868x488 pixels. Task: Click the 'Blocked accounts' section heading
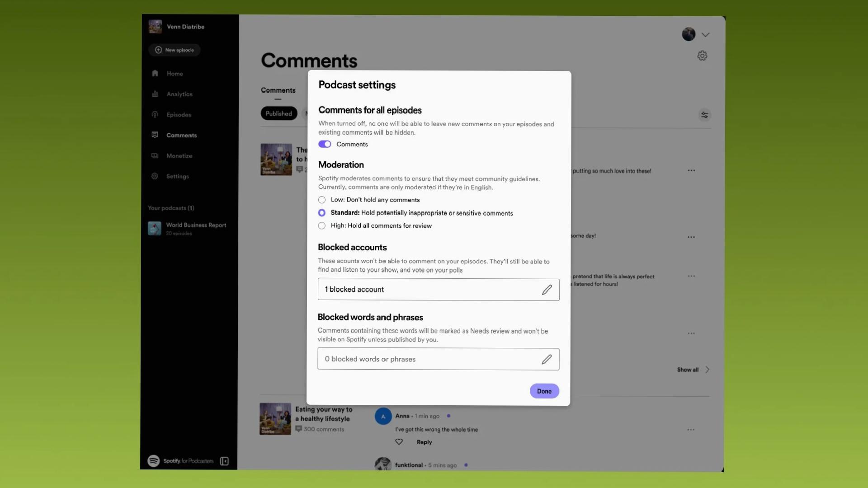coord(352,247)
